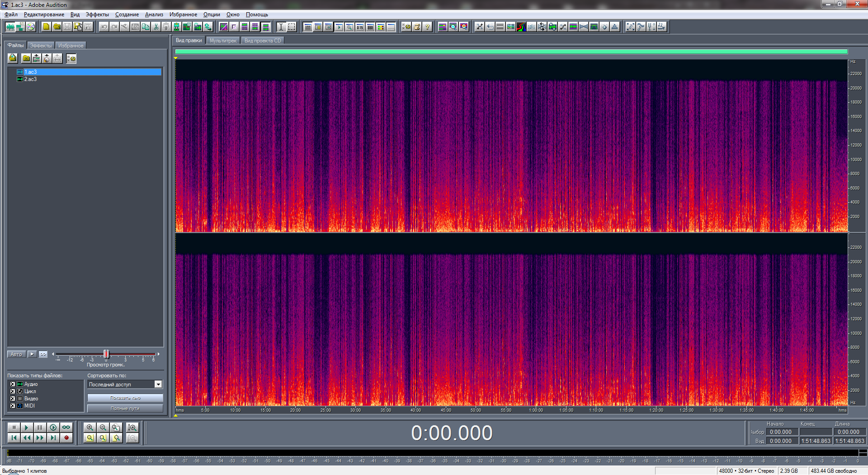
Task: Open the rainbow curve effect icon in toolbar
Action: point(521,27)
